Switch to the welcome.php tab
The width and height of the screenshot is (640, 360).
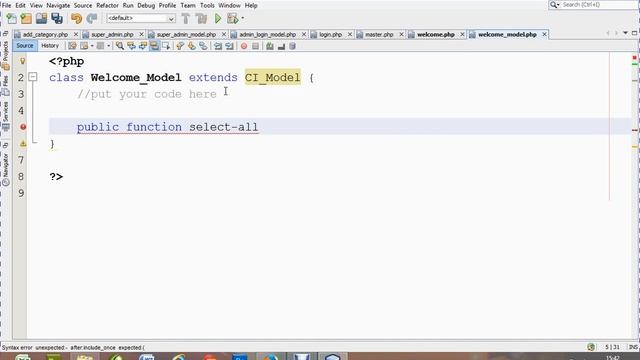(436, 35)
